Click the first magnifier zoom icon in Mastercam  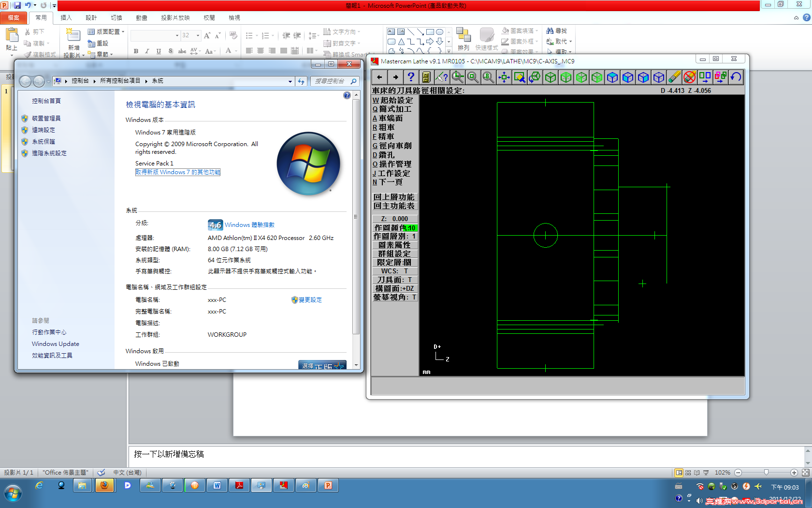(457, 77)
